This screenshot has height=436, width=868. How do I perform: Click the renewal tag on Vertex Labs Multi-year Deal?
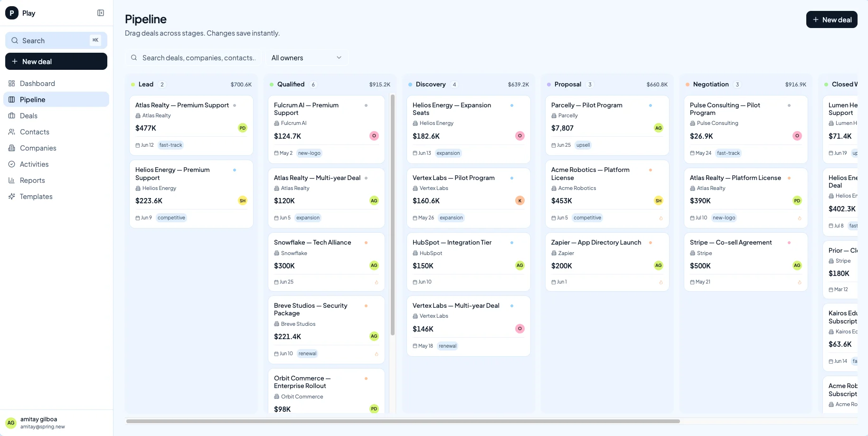(448, 346)
